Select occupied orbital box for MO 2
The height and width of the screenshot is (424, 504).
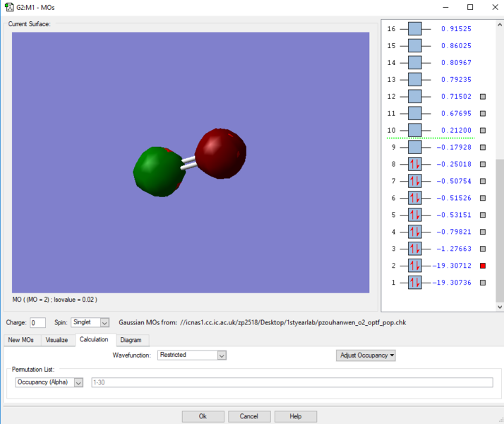pyautogui.click(x=414, y=266)
